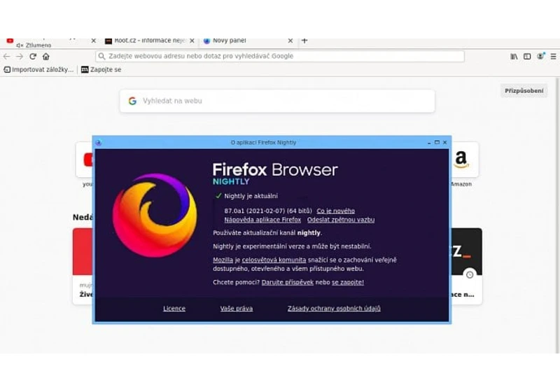This screenshot has width=560, height=392.
Task: Click 'Nightly je aktuální' status text
Action: tap(251, 196)
